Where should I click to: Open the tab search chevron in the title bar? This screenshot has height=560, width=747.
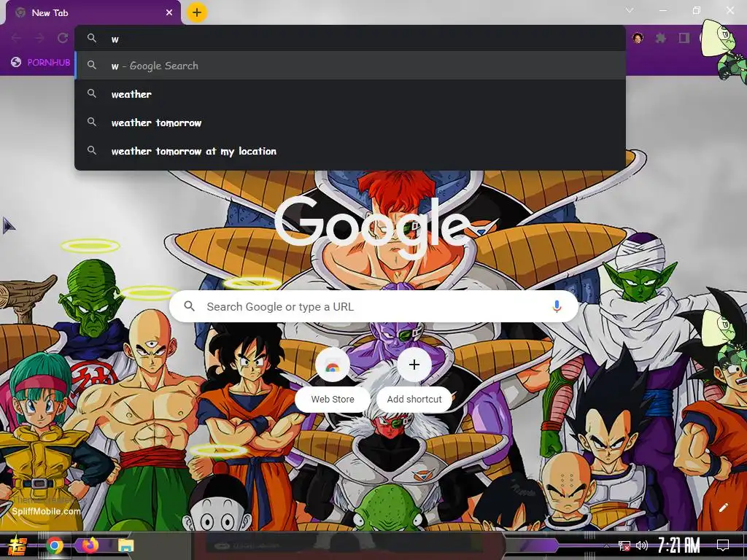[630, 10]
